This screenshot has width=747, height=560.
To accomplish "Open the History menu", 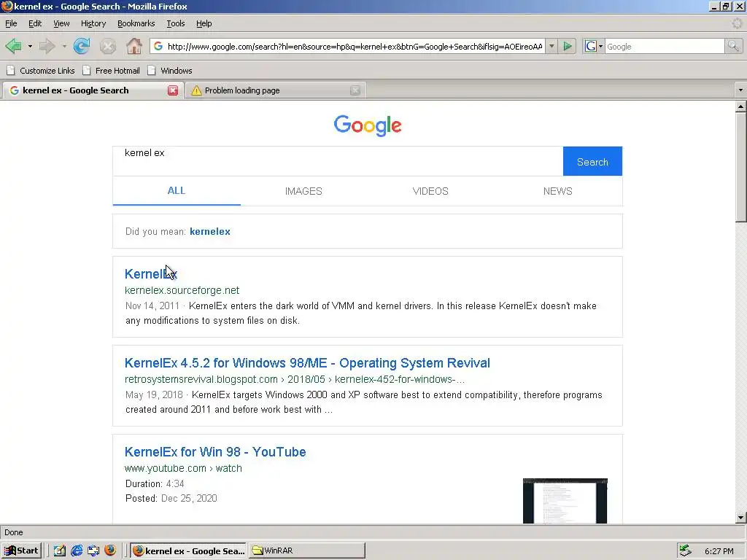I will (93, 23).
